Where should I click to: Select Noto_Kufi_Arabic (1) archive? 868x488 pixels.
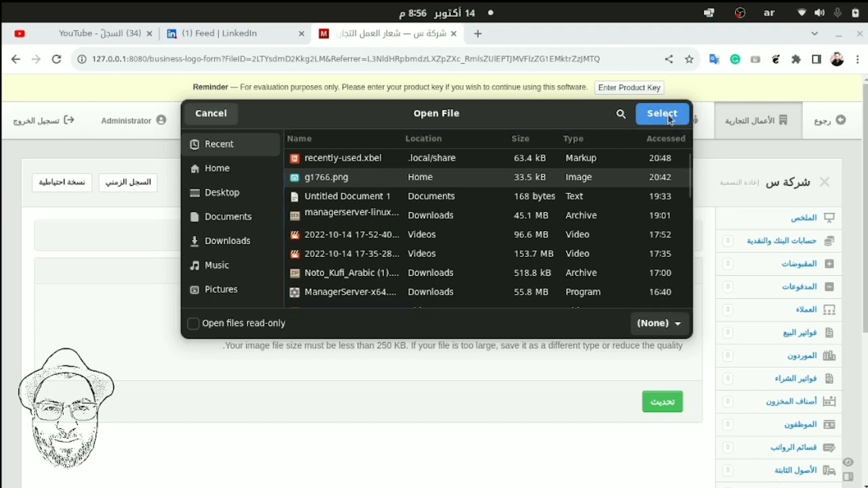[x=486, y=272]
